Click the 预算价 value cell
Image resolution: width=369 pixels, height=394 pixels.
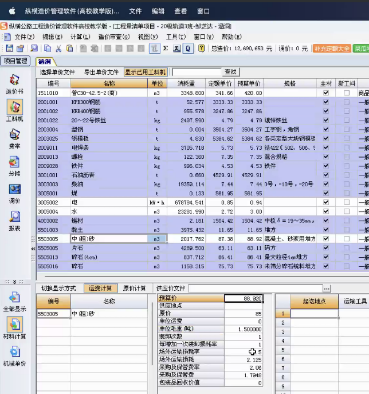(244, 298)
